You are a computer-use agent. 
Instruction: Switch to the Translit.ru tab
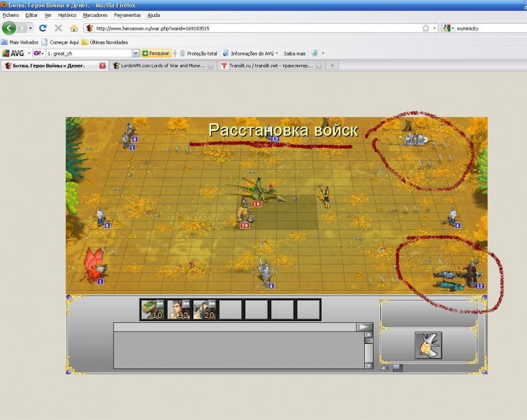click(271, 66)
